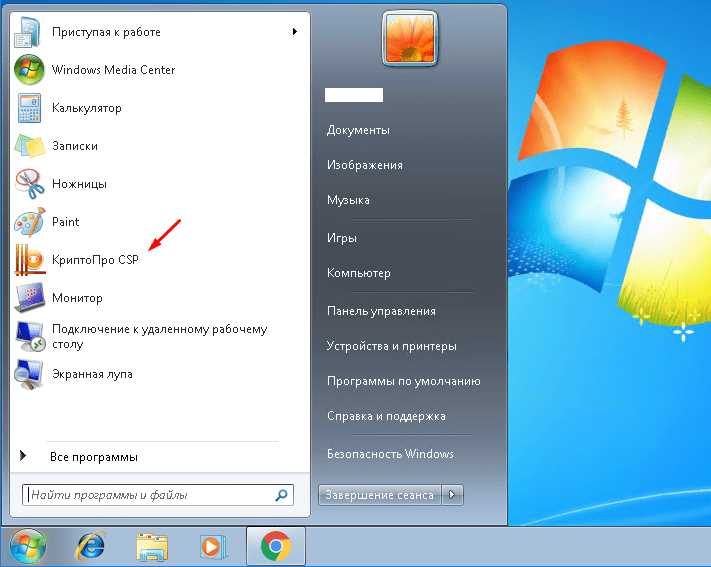Click the Монитор text entry
Viewport: 711px width, 567px height.
tap(78, 298)
